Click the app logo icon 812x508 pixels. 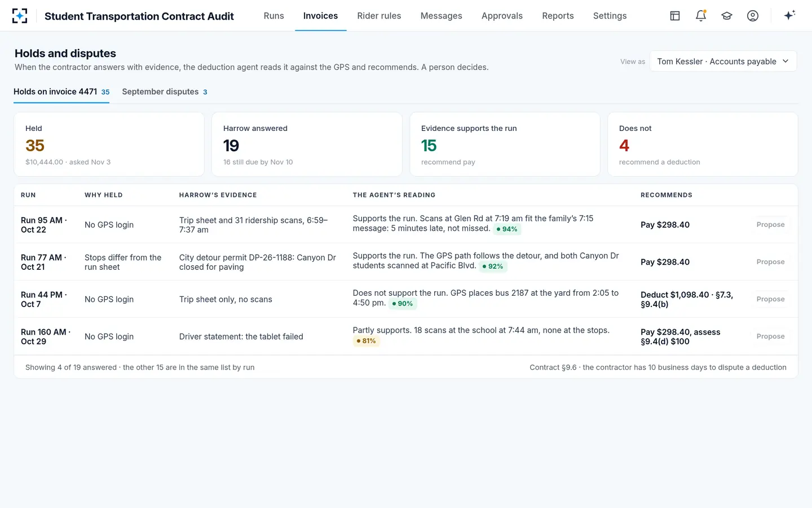(20, 16)
